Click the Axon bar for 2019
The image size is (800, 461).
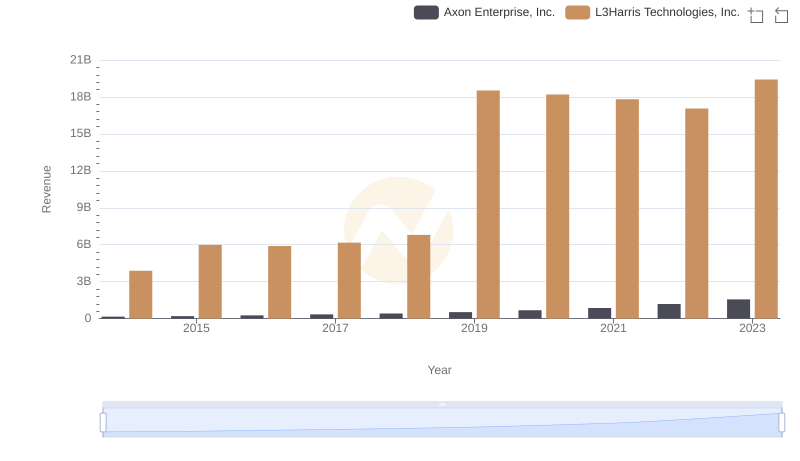point(460,315)
